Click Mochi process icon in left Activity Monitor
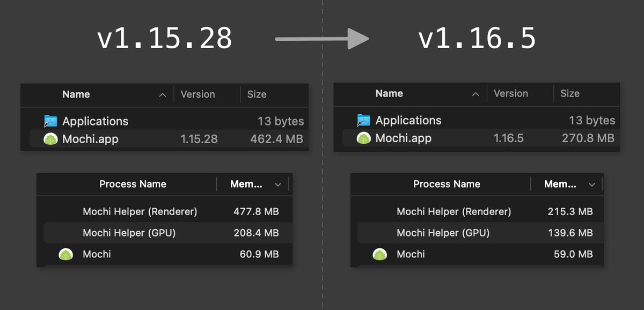 point(66,254)
